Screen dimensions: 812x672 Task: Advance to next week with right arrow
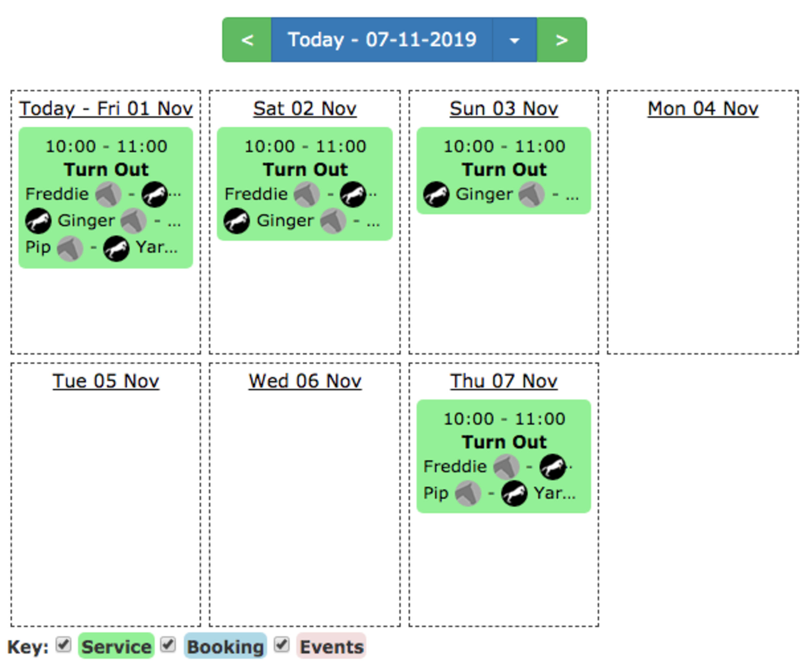(x=562, y=40)
